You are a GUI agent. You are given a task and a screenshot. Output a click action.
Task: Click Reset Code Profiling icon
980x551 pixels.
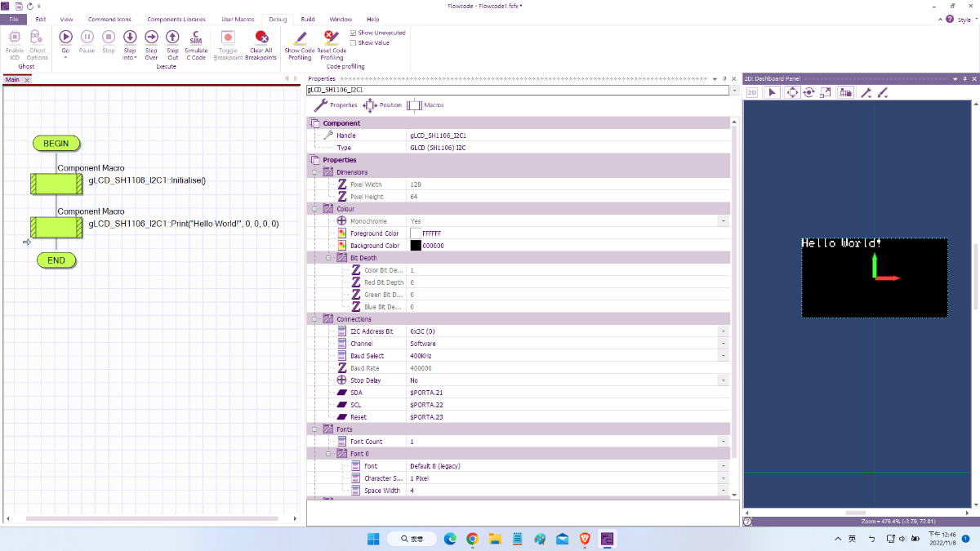coord(331,37)
